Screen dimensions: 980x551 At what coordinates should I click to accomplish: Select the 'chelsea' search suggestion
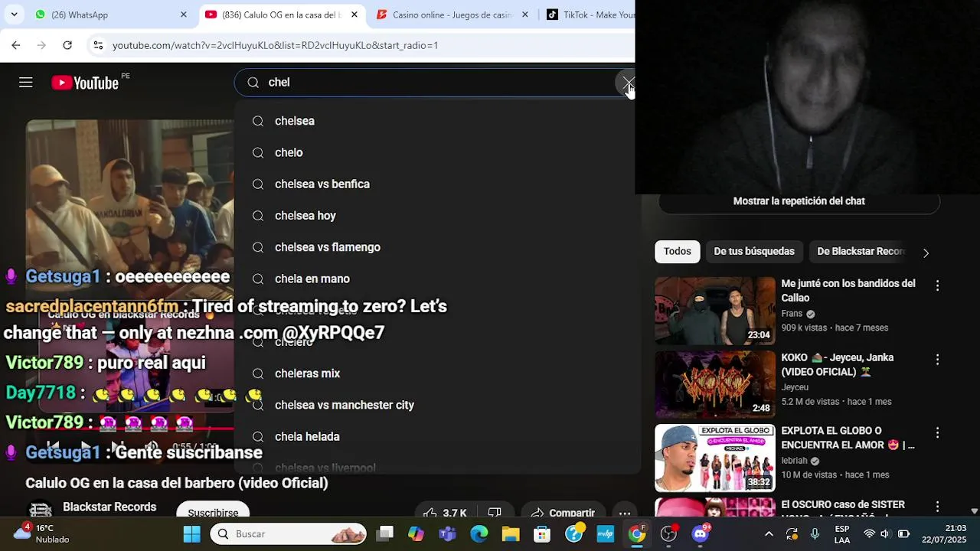click(x=437, y=121)
